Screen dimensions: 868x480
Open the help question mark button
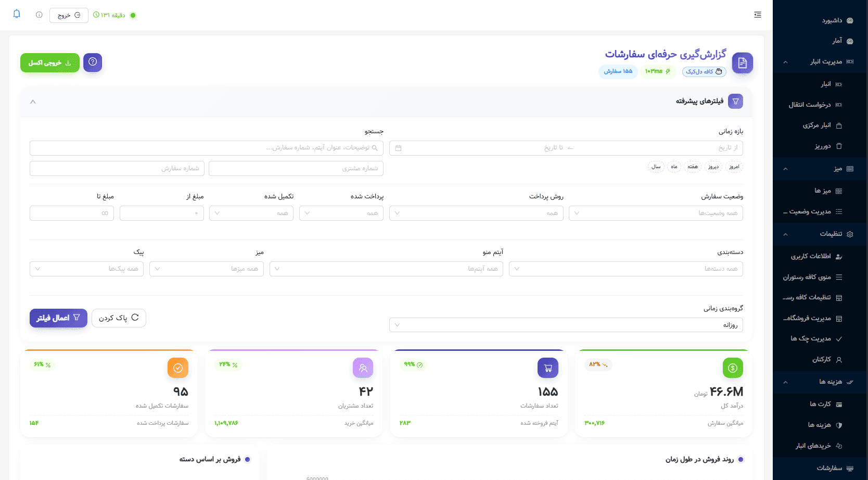tap(93, 62)
